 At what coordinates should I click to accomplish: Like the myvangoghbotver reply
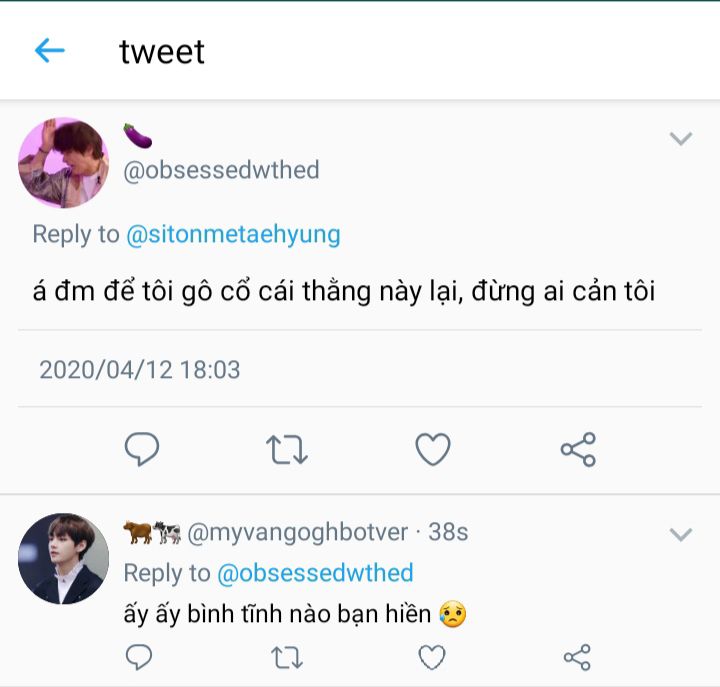(x=431, y=657)
